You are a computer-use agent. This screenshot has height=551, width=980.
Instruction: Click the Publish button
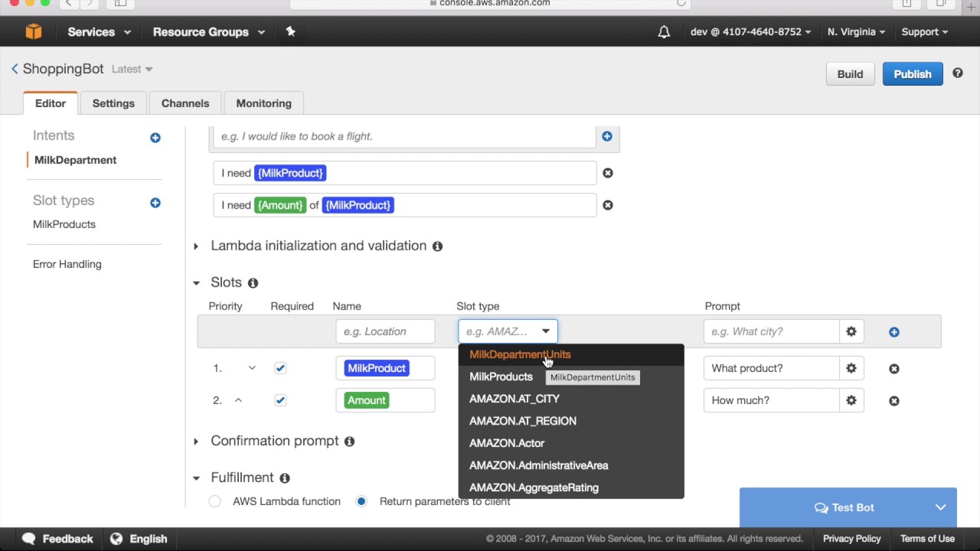point(912,74)
